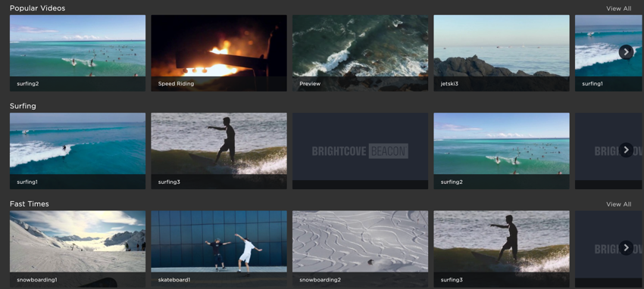Open the surfing2 video in Popular Videos
The width and height of the screenshot is (644, 289).
pos(77,53)
